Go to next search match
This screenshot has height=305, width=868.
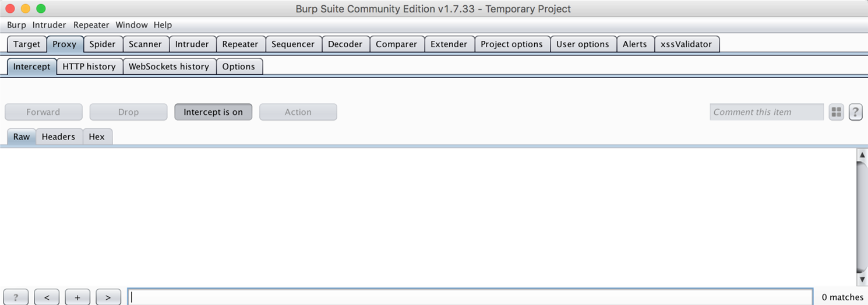tap(108, 297)
